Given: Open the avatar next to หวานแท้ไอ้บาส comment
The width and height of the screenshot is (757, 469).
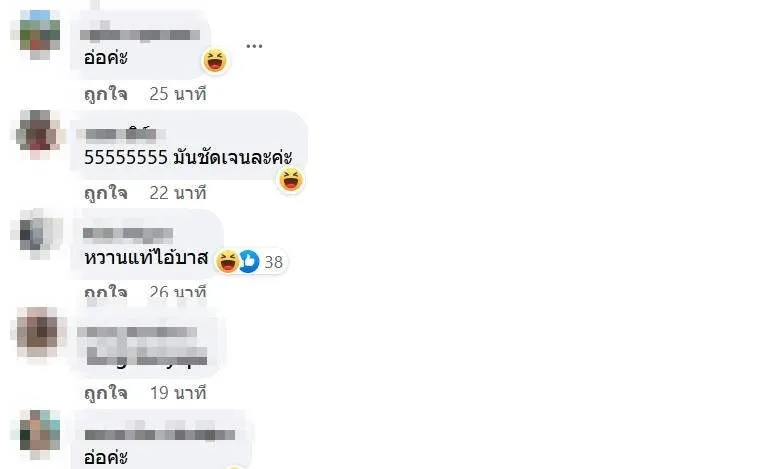Looking at the screenshot, I should click(39, 234).
